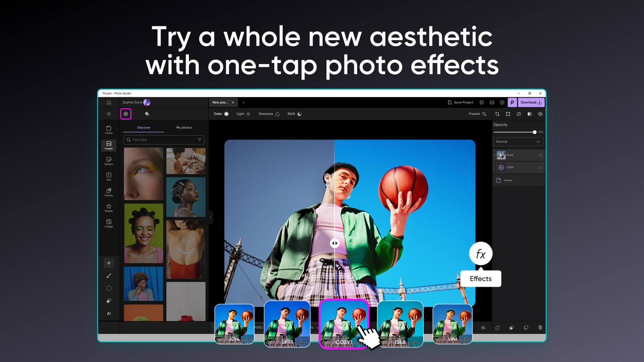
Task: Open the Text tool panel
Action: coord(109,177)
